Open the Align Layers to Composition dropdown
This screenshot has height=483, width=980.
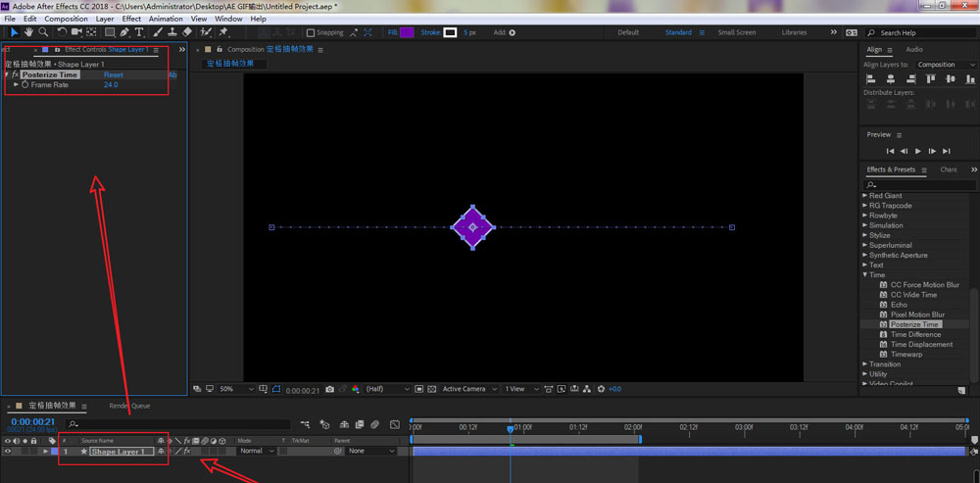(x=946, y=65)
